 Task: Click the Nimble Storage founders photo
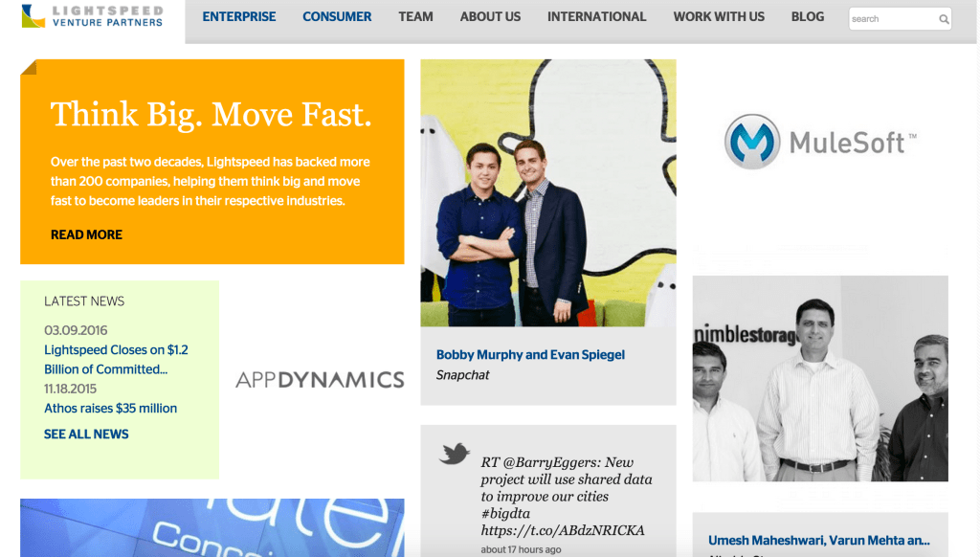pyautogui.click(x=820, y=378)
